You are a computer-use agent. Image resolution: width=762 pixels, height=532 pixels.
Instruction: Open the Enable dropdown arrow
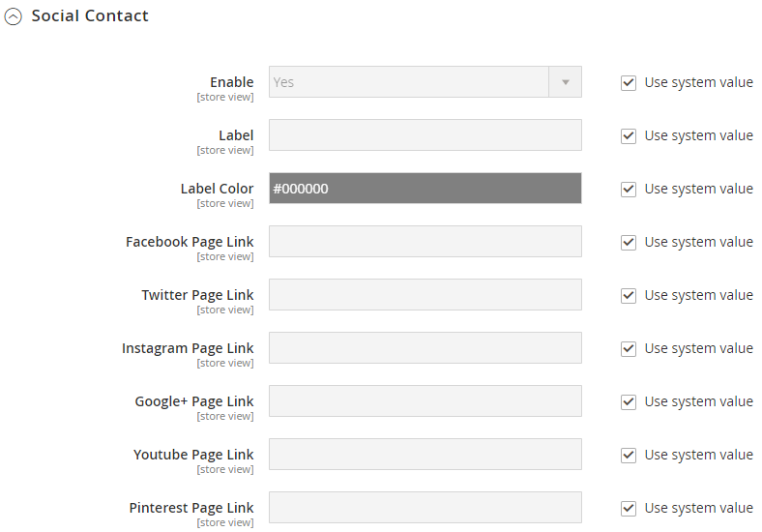[x=565, y=82]
